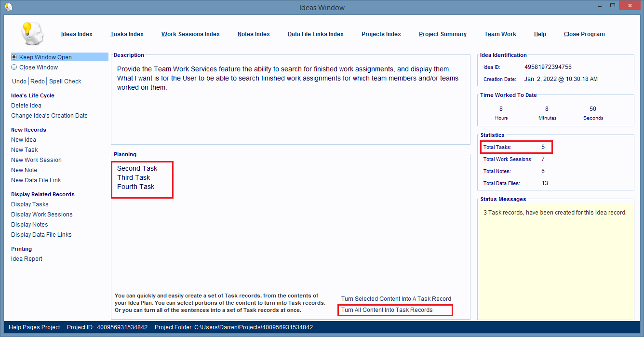Open the Notes Index menu
This screenshot has height=337, width=644.
[254, 34]
